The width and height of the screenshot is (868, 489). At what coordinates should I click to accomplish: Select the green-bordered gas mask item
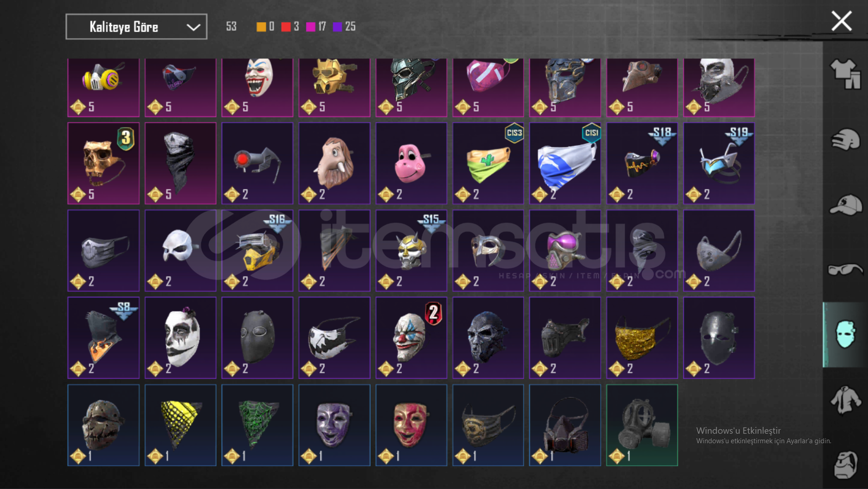[x=642, y=425]
